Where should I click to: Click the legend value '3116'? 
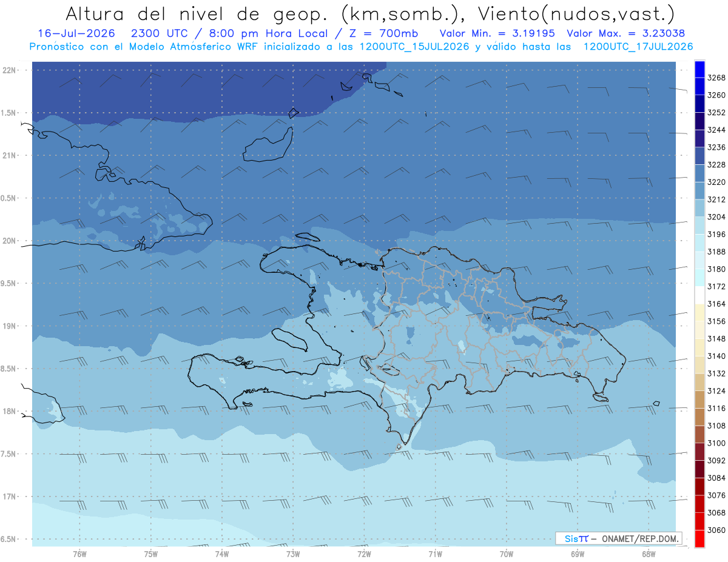click(716, 409)
